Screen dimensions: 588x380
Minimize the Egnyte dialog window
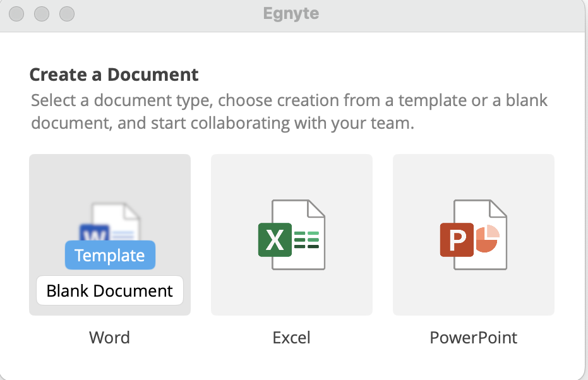(42, 13)
